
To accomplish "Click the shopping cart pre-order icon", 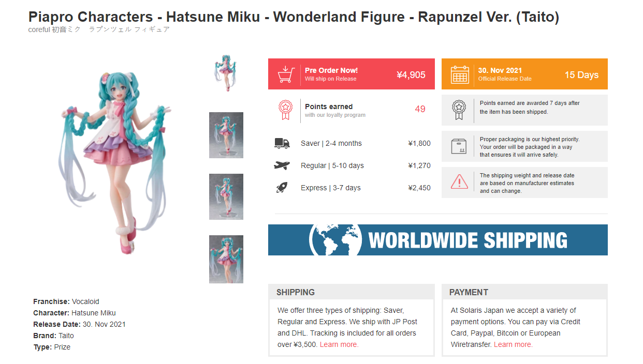I will pos(286,74).
